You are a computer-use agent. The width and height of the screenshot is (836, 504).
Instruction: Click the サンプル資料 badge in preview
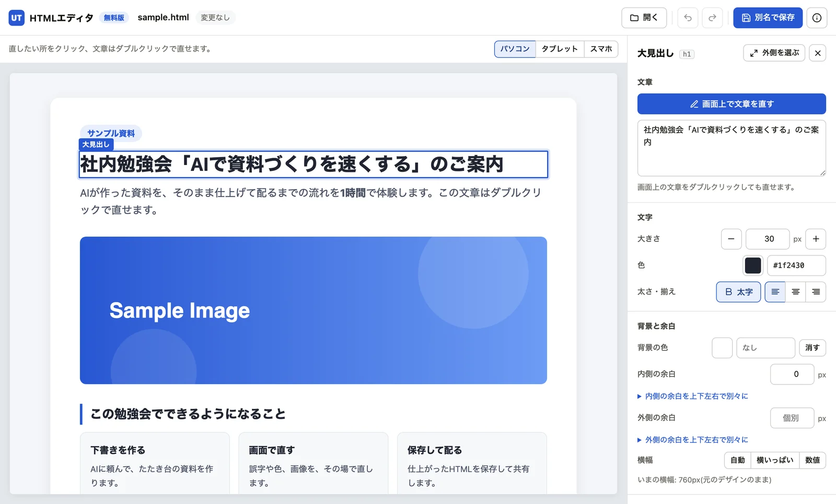pyautogui.click(x=111, y=133)
